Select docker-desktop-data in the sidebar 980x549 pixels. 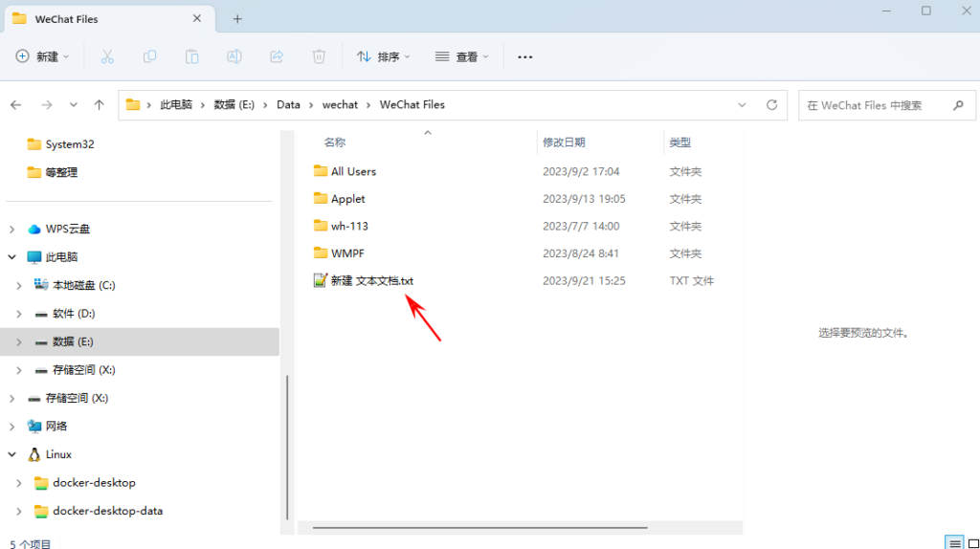pos(107,511)
